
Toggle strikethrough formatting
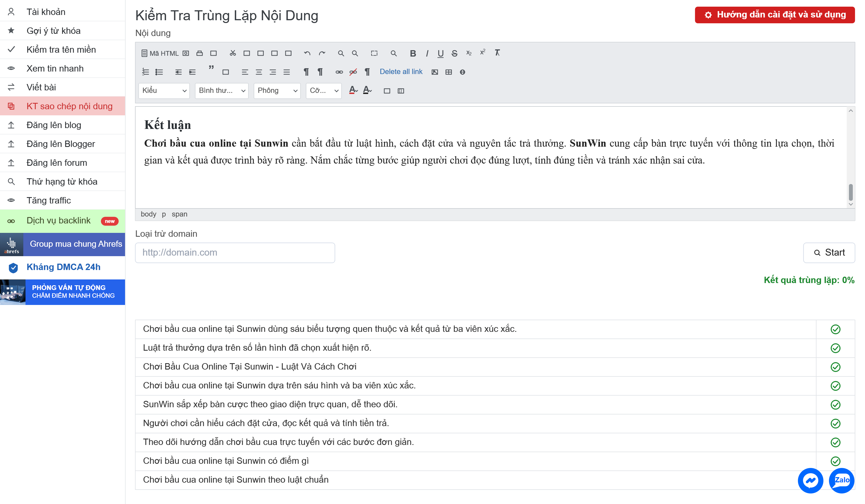[454, 53]
